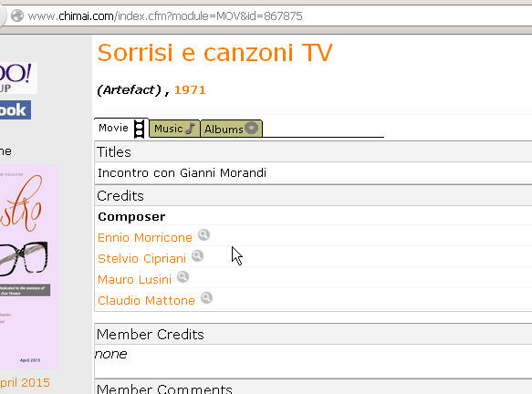Switch to the Albums tab

(231, 129)
